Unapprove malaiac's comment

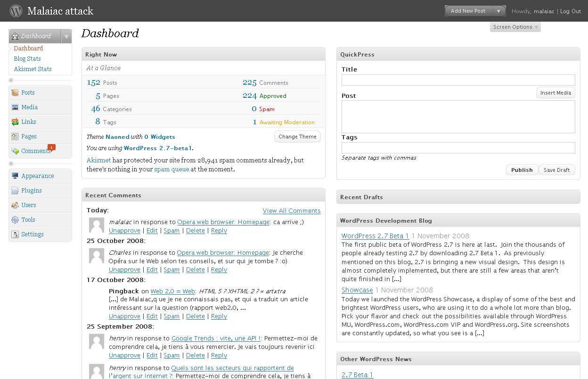pos(124,231)
